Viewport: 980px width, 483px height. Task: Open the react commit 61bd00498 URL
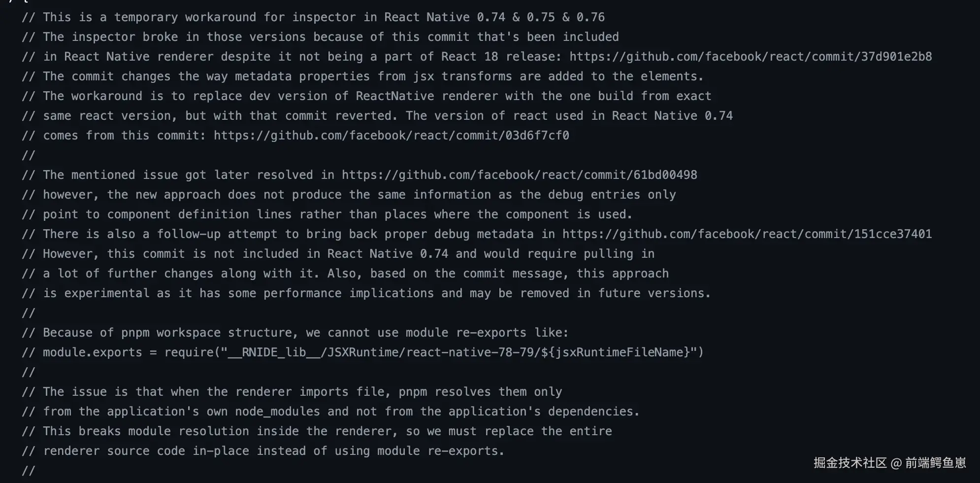click(x=519, y=175)
